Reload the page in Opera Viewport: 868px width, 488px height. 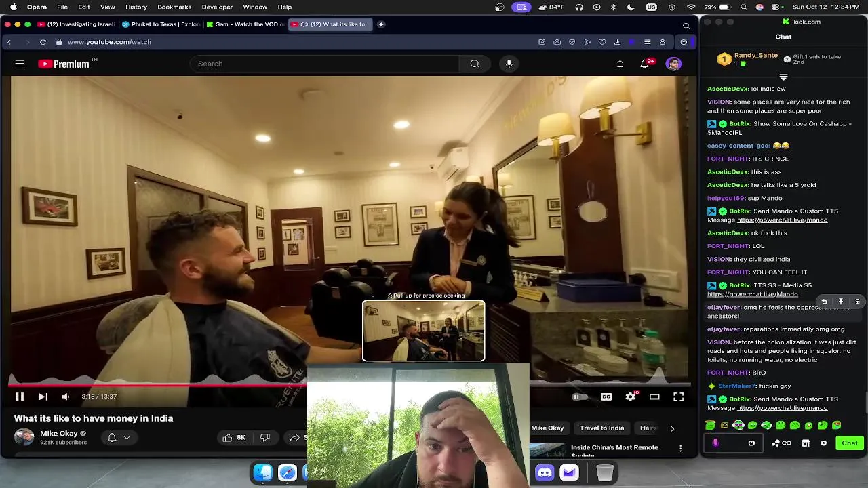click(x=43, y=42)
